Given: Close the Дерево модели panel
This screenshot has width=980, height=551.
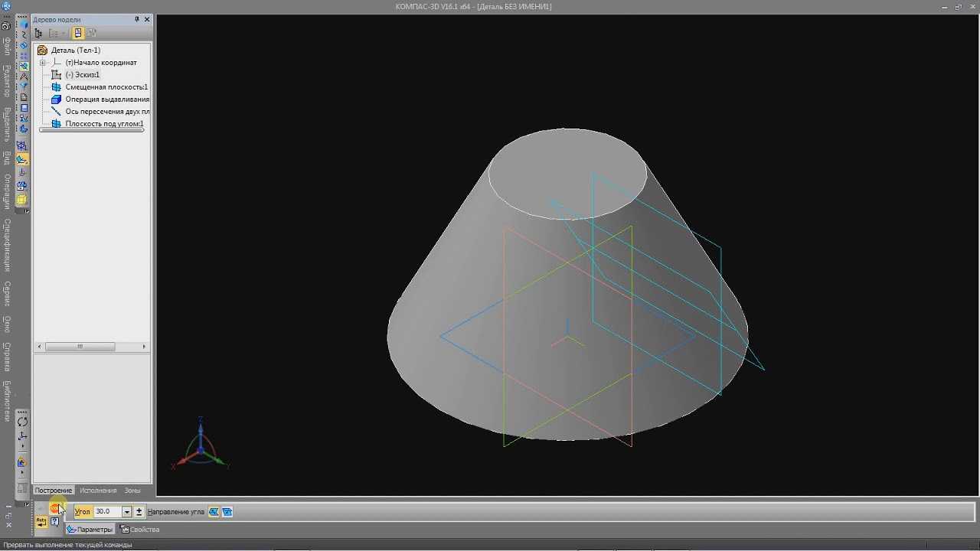Looking at the screenshot, I should tap(147, 19).
